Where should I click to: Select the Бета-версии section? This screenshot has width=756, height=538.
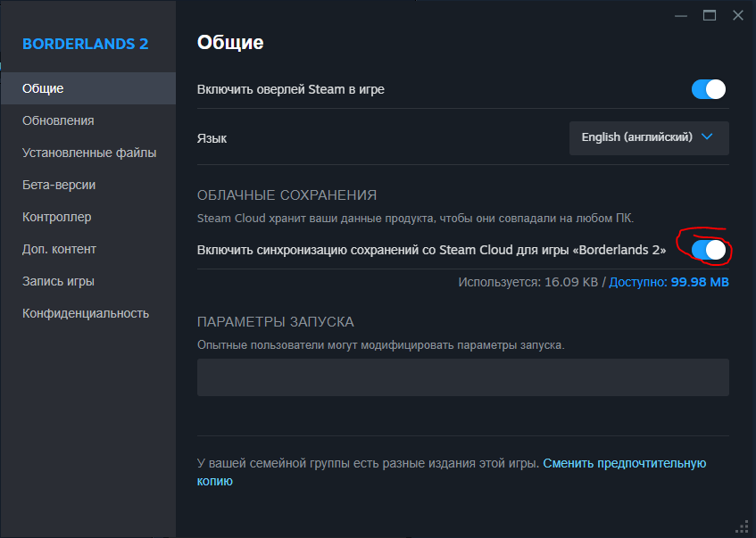[88, 185]
